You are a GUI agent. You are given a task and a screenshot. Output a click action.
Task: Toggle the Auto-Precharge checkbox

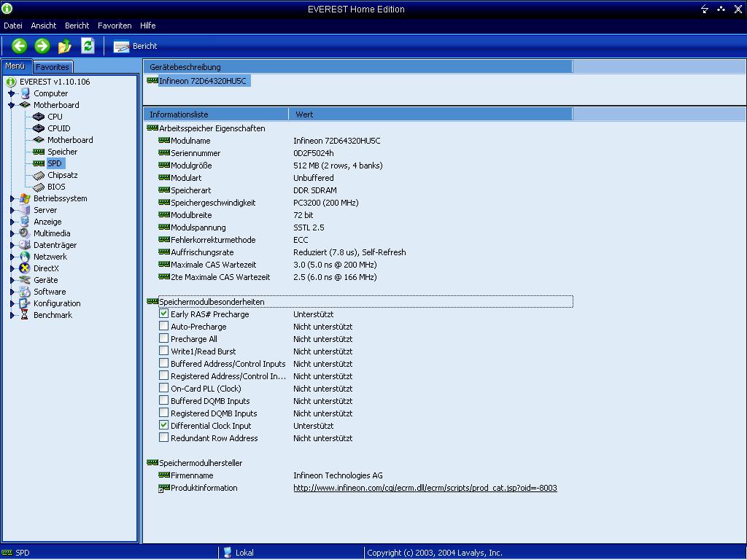[x=163, y=326]
